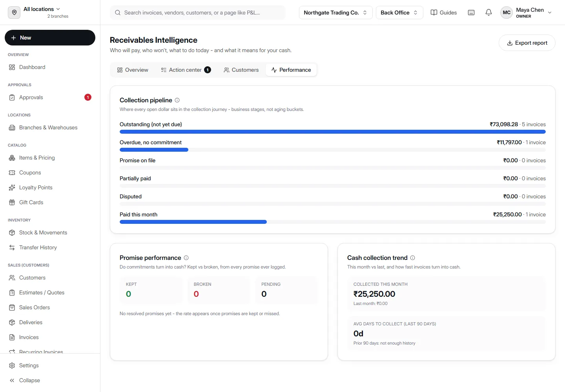The width and height of the screenshot is (565, 392).
Task: Show info for Cash collection trend
Action: tap(413, 258)
